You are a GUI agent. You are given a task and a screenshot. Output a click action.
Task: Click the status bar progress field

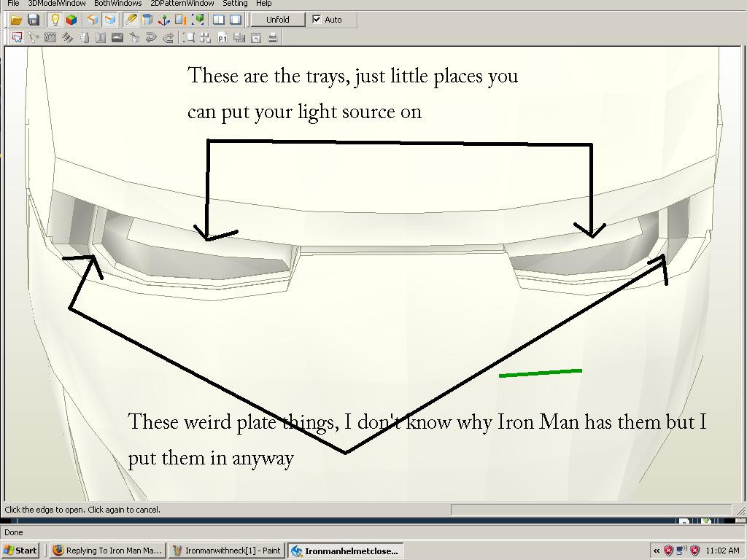tap(591, 510)
